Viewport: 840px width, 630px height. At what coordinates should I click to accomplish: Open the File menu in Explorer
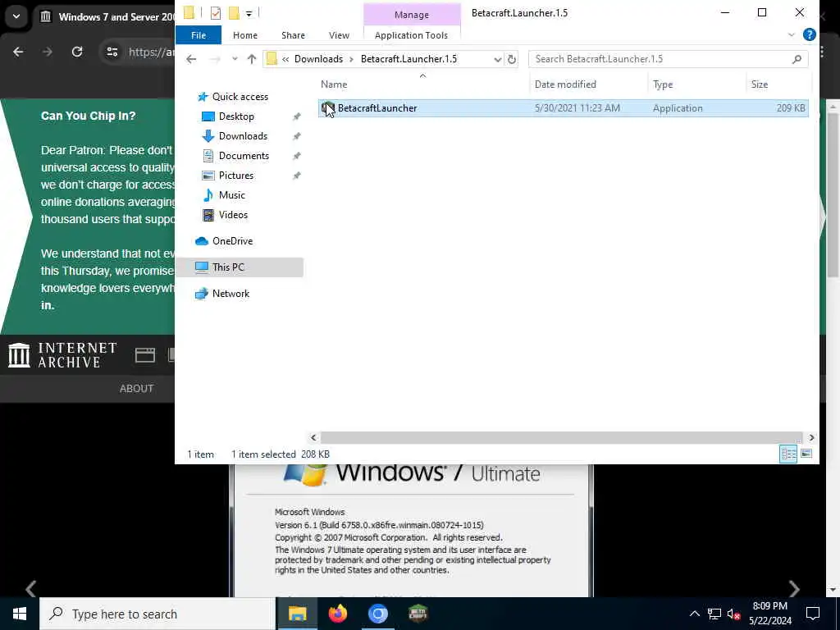[199, 35]
